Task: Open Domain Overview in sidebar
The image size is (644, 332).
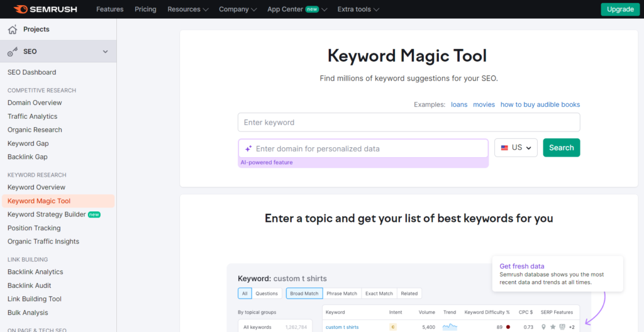Action: [35, 102]
